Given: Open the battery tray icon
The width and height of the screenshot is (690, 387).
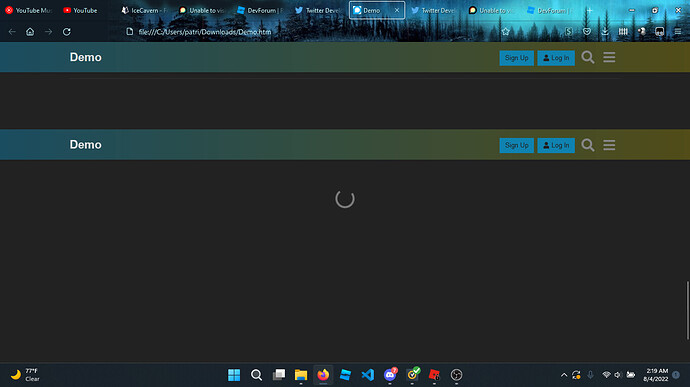Looking at the screenshot, I should point(631,375).
